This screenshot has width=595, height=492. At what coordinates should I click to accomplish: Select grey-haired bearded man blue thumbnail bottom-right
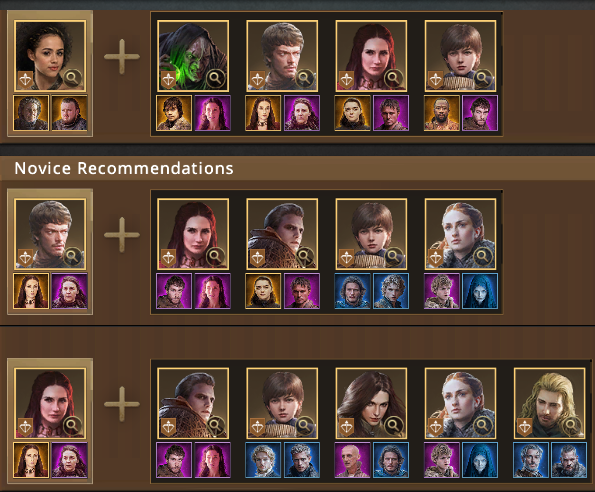tap(569, 460)
